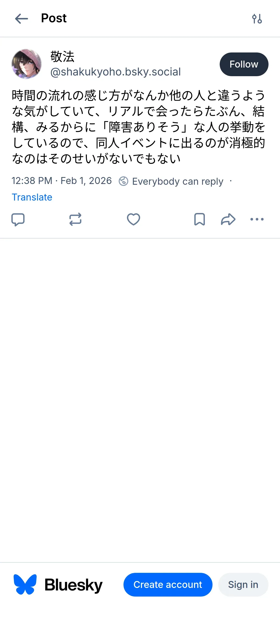This screenshot has width=280, height=644.
Task: Open the profile avatar of 敬法
Action: [27, 64]
